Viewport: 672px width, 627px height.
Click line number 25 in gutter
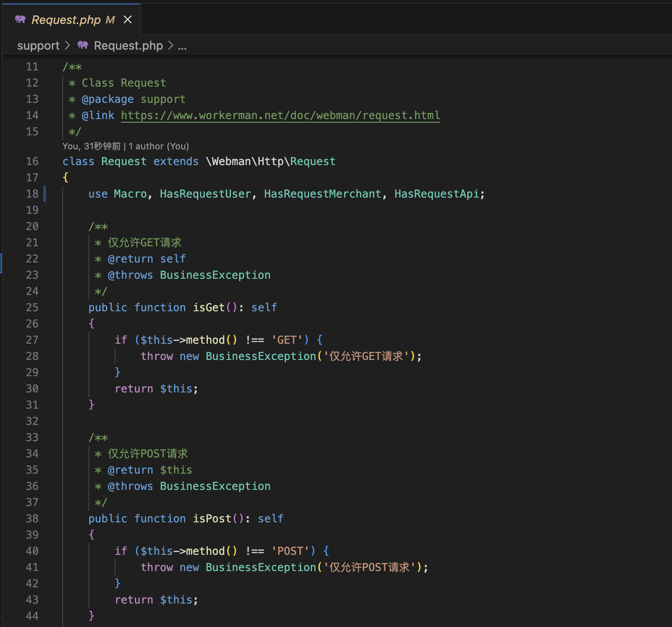tap(32, 308)
